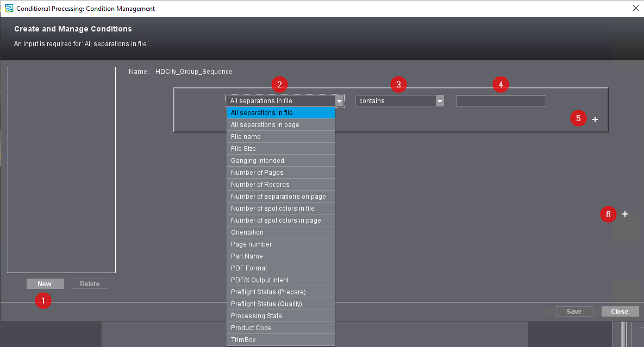Click the Delete button below the condition list
Image resolution: width=644 pixels, height=347 pixels.
click(90, 283)
